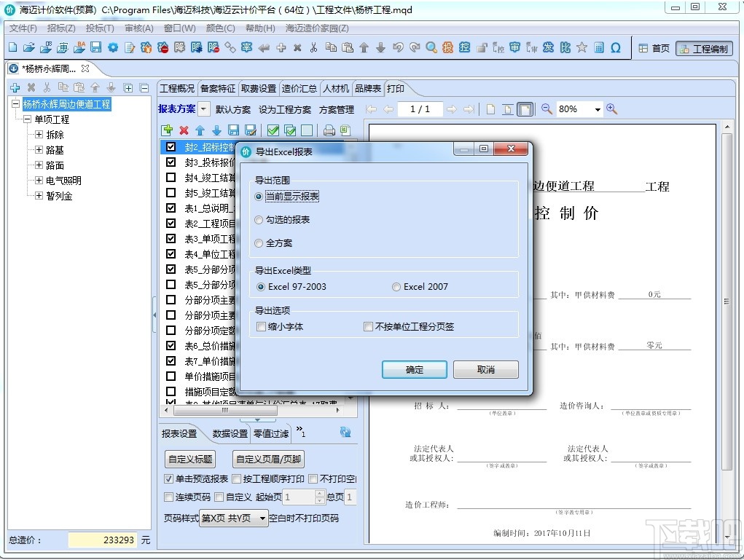
Task: Open the calculator icon in toolbar
Action: [599, 47]
